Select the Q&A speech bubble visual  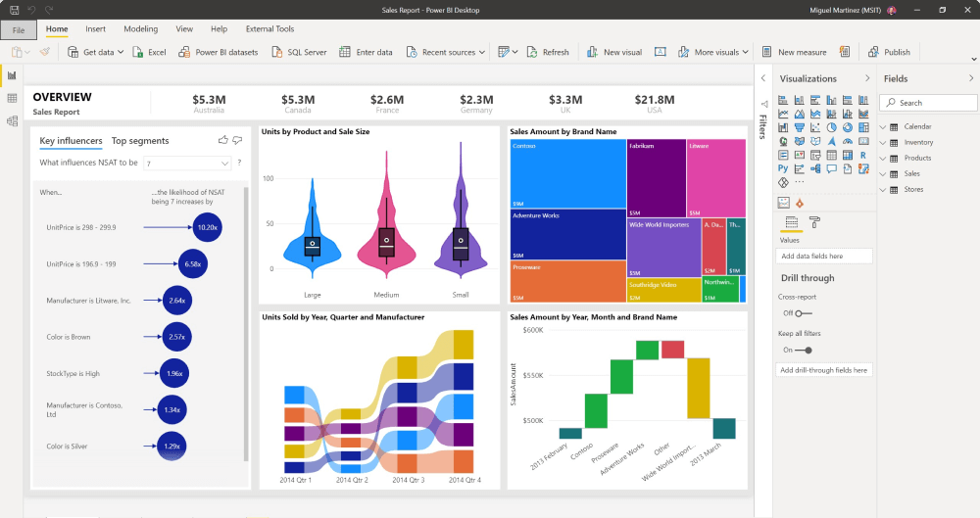(x=831, y=168)
